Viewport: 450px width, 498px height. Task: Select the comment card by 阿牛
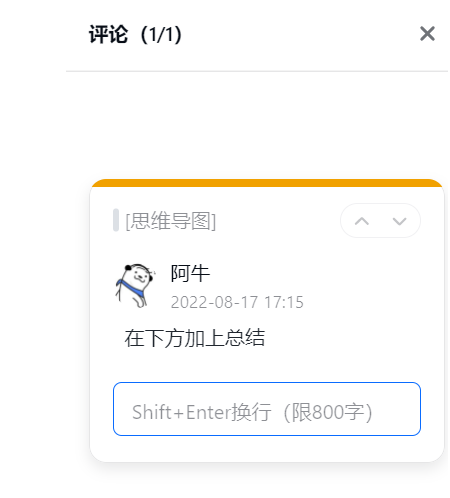[267, 320]
